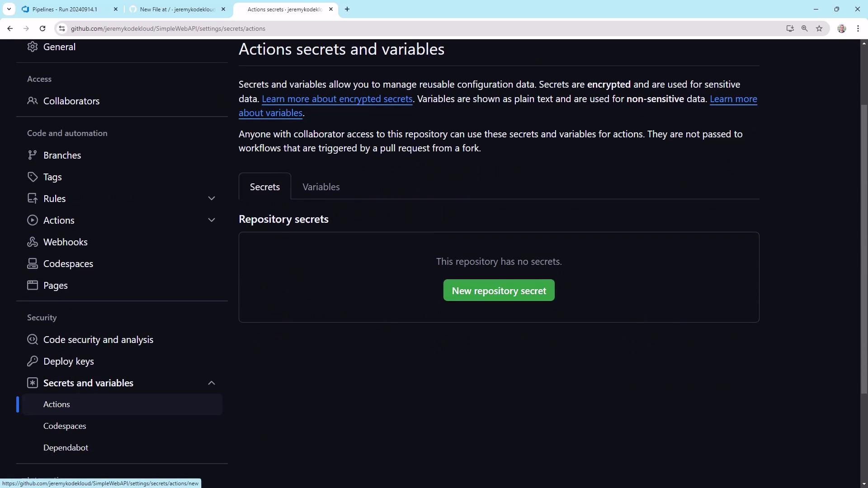Click the page vertical scrollbar
This screenshot has height=488, width=868.
864,249
